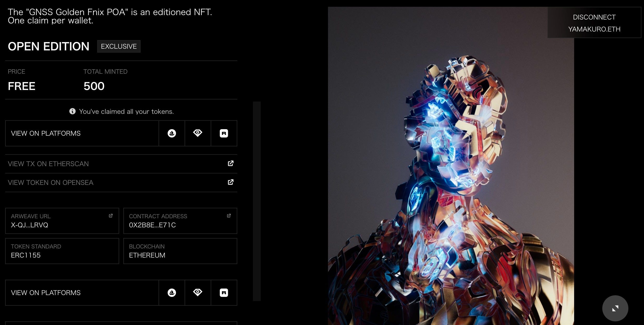This screenshot has height=325, width=644.
Task: Click the Token Standard ERC1155 box
Action: pyautogui.click(x=62, y=251)
